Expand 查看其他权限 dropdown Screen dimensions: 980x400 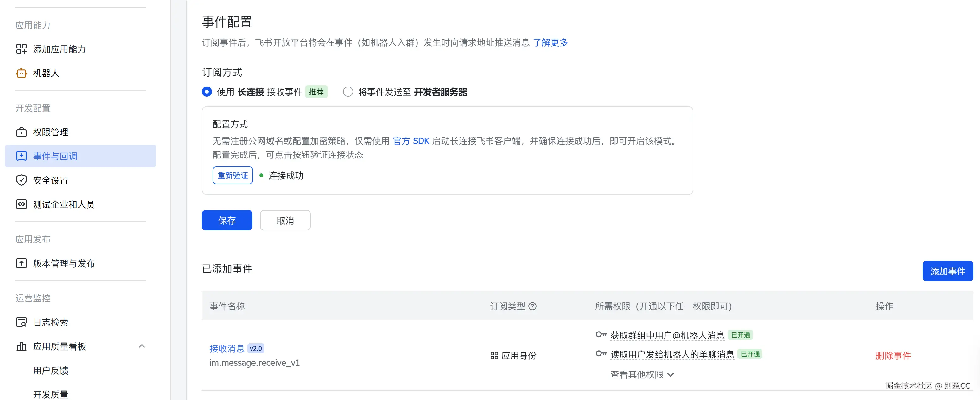[x=642, y=375]
